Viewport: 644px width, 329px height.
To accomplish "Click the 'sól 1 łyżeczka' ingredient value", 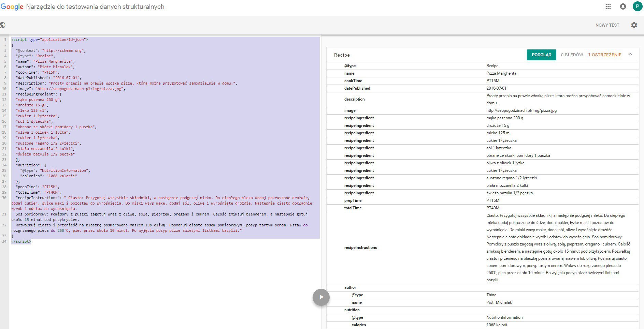I will point(499,148).
